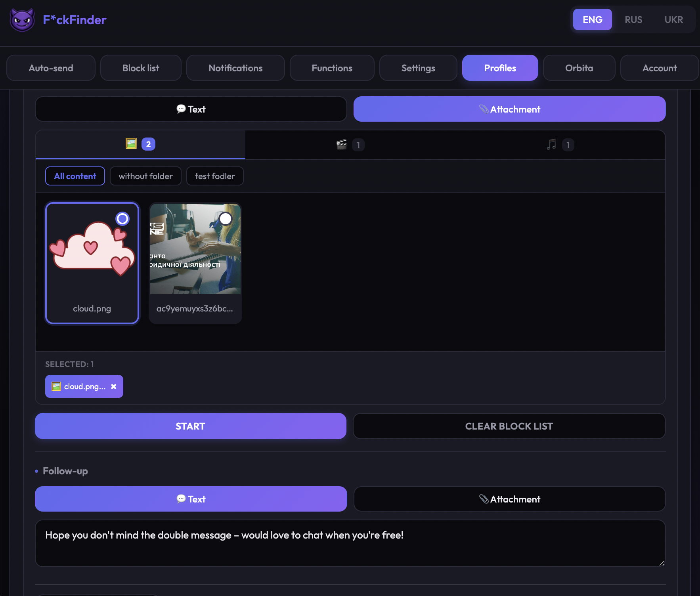
Task: Switch to the audio music tab
Action: coord(559,145)
